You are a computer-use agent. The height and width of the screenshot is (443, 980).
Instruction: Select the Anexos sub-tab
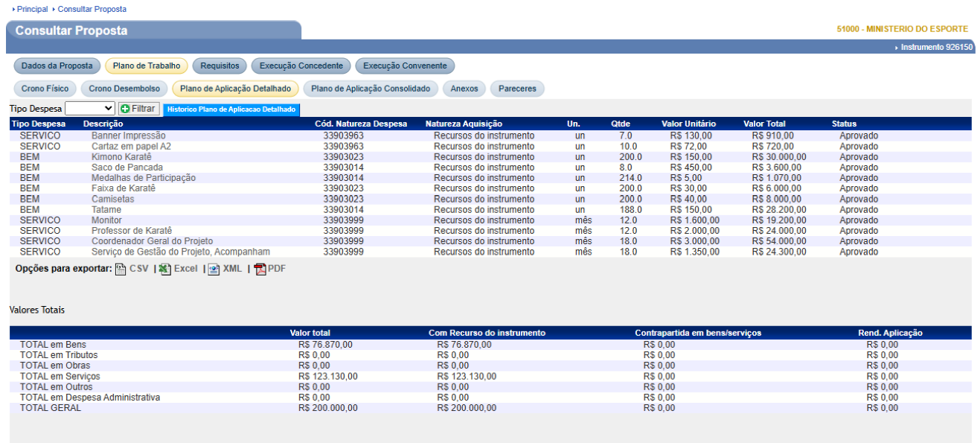[464, 89]
